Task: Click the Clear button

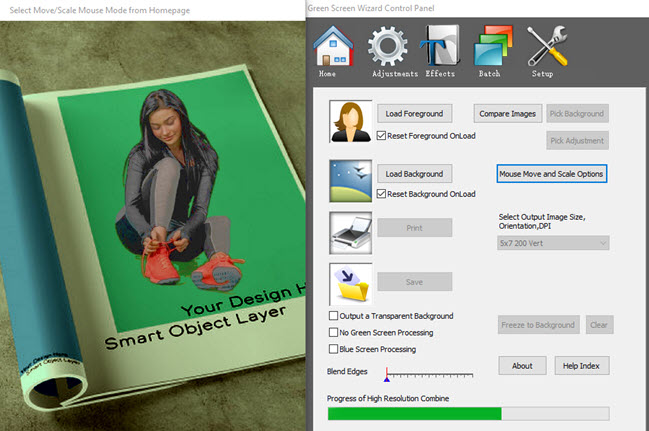Action: [x=599, y=325]
